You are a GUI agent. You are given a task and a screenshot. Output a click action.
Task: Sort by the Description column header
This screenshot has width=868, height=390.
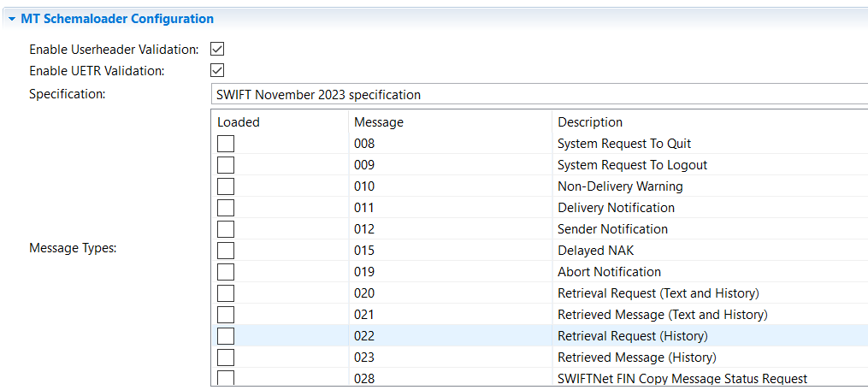click(x=711, y=121)
